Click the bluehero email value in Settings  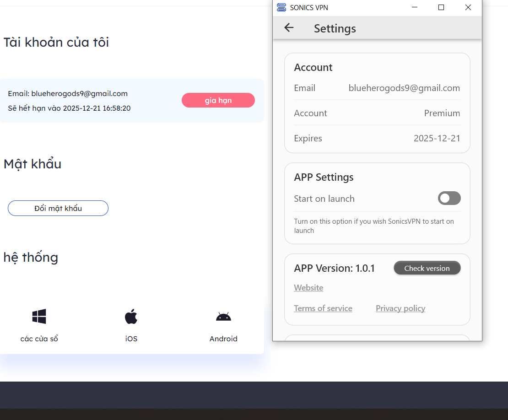pyautogui.click(x=404, y=88)
